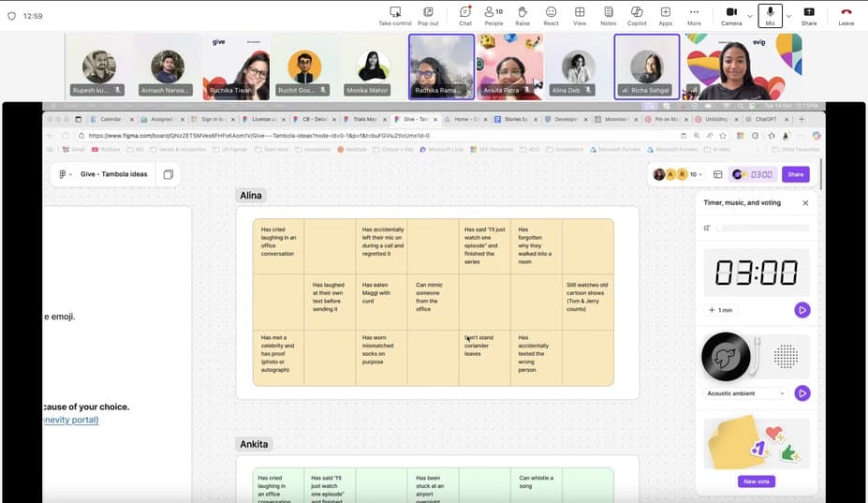Select the Ankita section label
The height and width of the screenshot is (503, 868).
[x=254, y=444]
